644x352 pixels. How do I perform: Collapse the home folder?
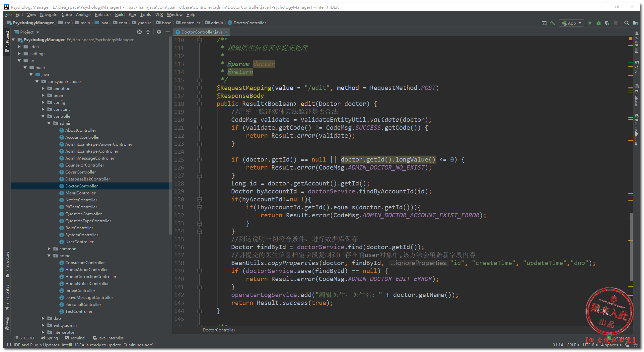(49, 256)
